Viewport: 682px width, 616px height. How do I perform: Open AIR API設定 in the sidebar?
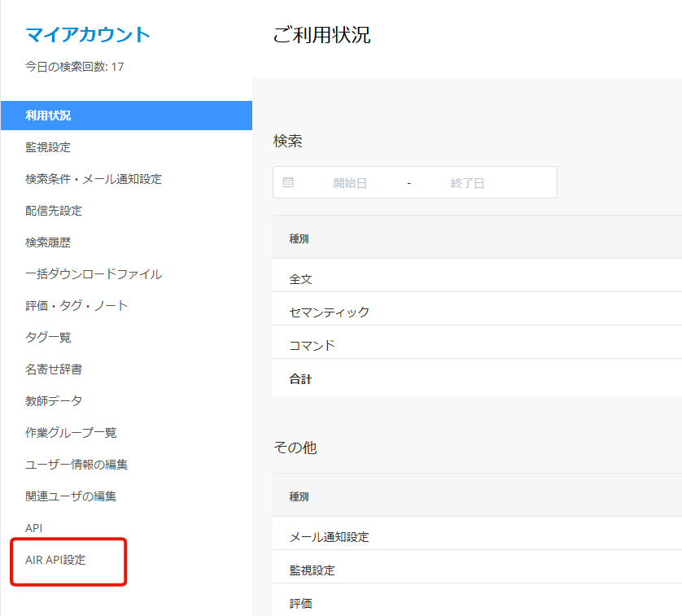pyautogui.click(x=55, y=560)
